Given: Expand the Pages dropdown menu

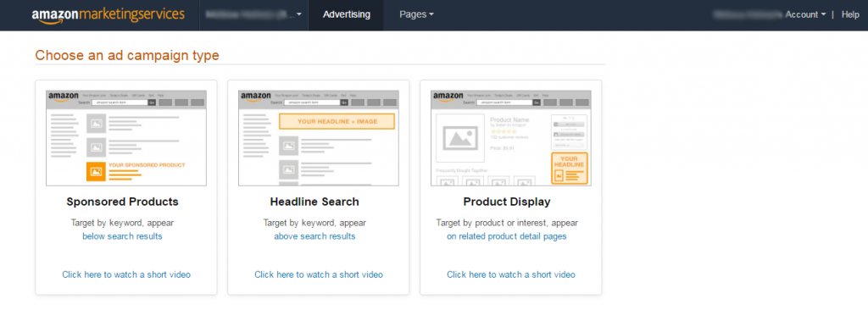Looking at the screenshot, I should pyautogui.click(x=416, y=15).
